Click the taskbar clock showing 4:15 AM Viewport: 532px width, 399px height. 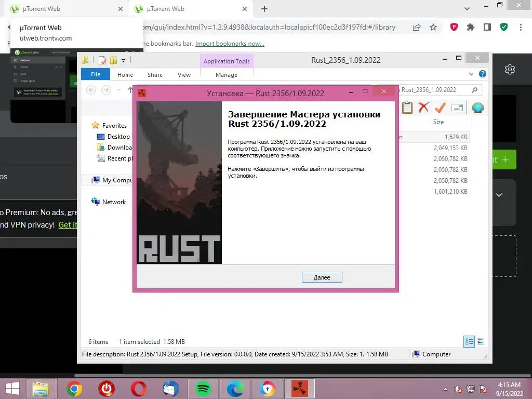pyautogui.click(x=509, y=389)
